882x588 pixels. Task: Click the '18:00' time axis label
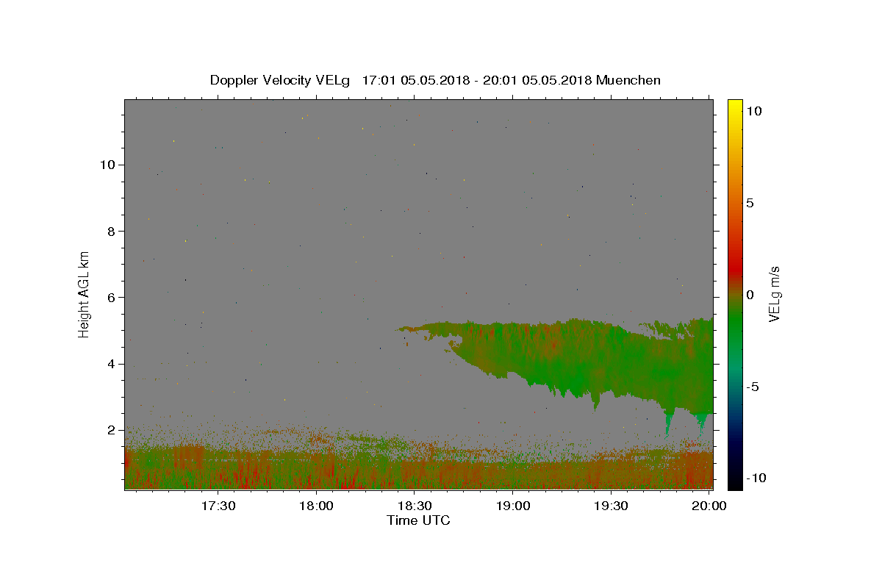[x=317, y=506]
